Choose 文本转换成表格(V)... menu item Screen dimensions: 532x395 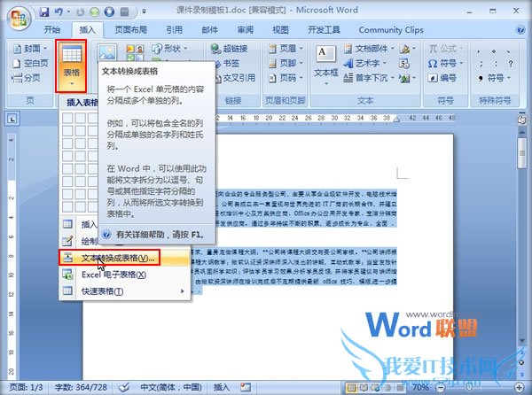tap(123, 258)
